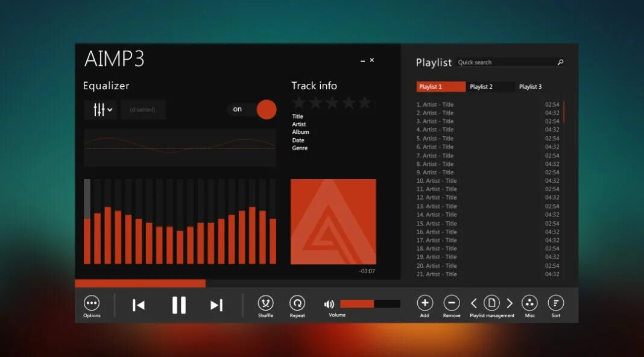This screenshot has height=357, width=644.
Task: Open the Options menu icon
Action: (x=91, y=303)
